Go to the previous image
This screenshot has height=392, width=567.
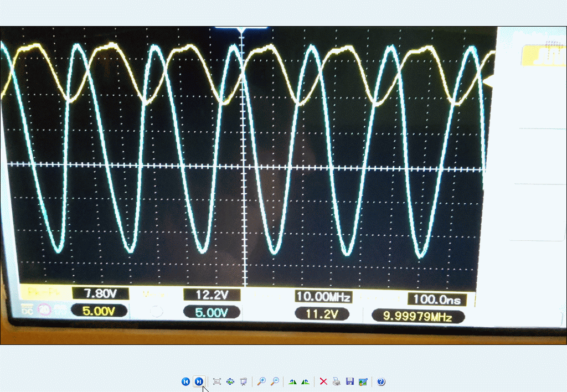pos(185,381)
